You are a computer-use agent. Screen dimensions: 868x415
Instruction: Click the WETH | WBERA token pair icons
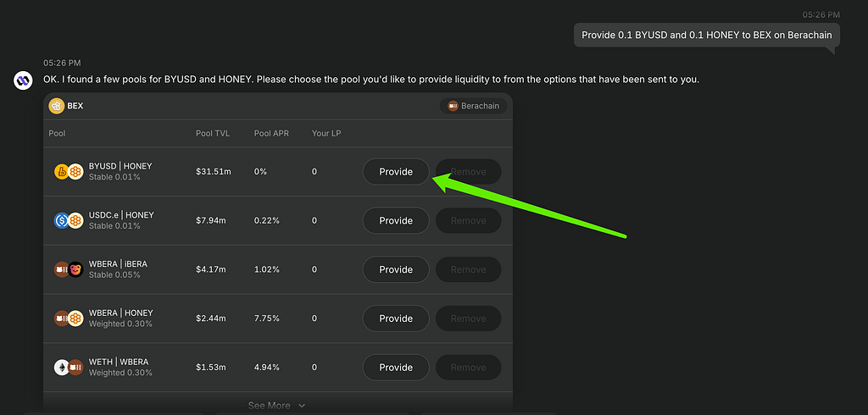click(x=69, y=368)
